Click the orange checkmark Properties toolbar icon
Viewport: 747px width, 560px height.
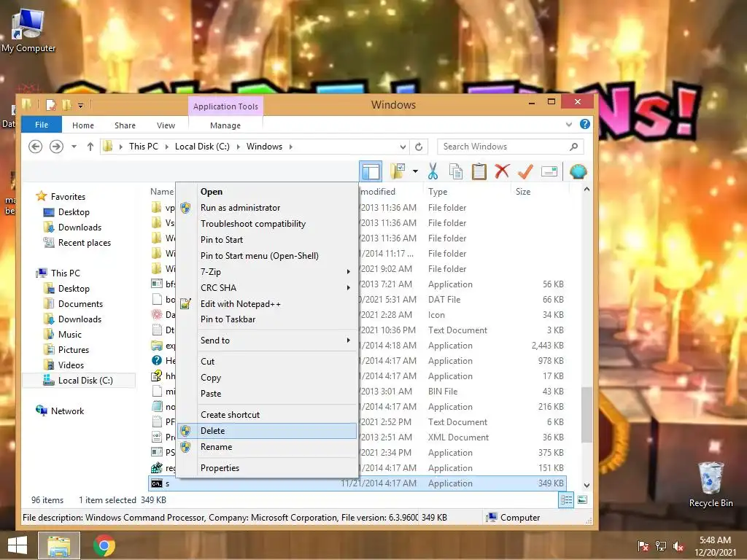click(x=525, y=171)
